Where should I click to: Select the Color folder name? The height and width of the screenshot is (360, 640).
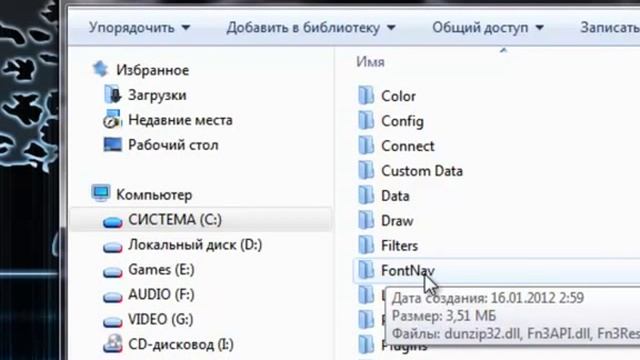click(x=398, y=96)
